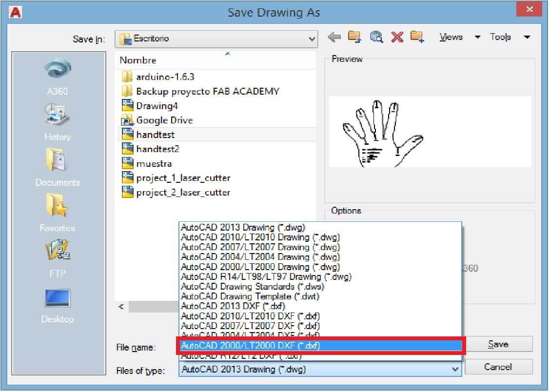This screenshot has height=392, width=550.
Task: Click the red X Delete icon
Action: [397, 37]
